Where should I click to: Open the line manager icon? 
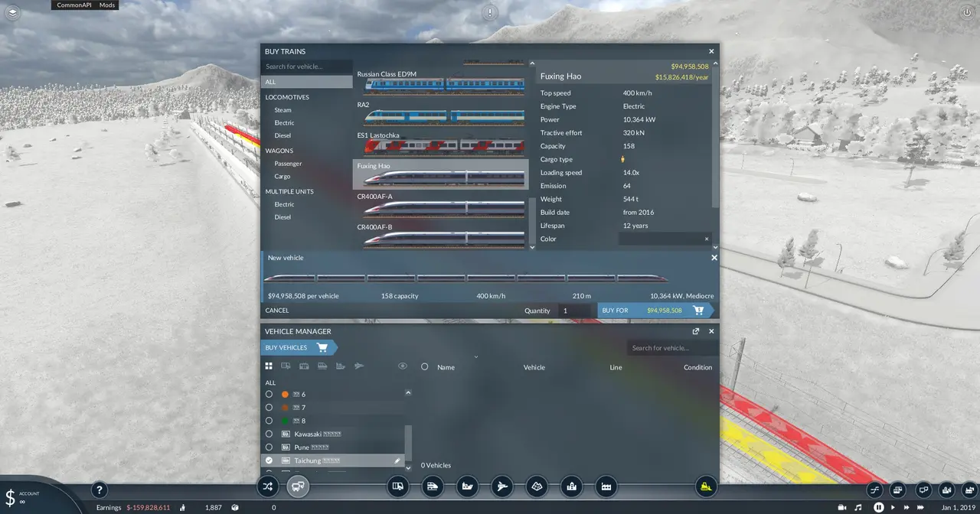[x=267, y=486]
